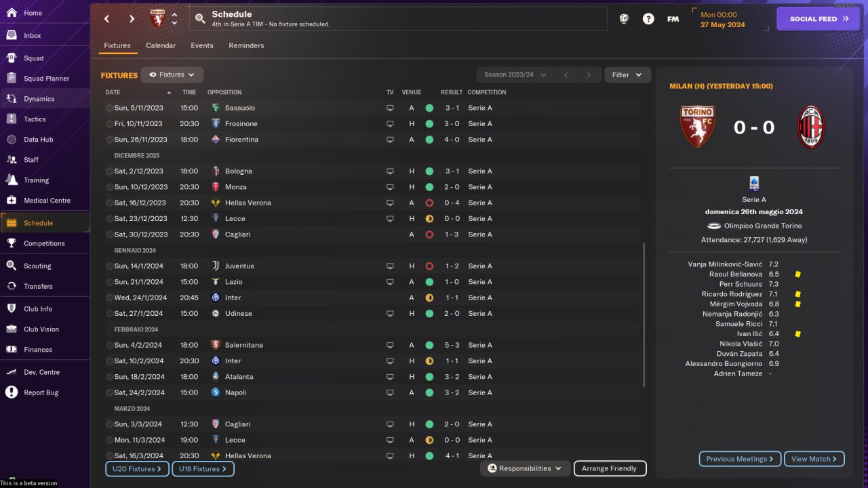
Task: Go to Squad via its shirt icon
Action: pyautogui.click(x=12, y=58)
